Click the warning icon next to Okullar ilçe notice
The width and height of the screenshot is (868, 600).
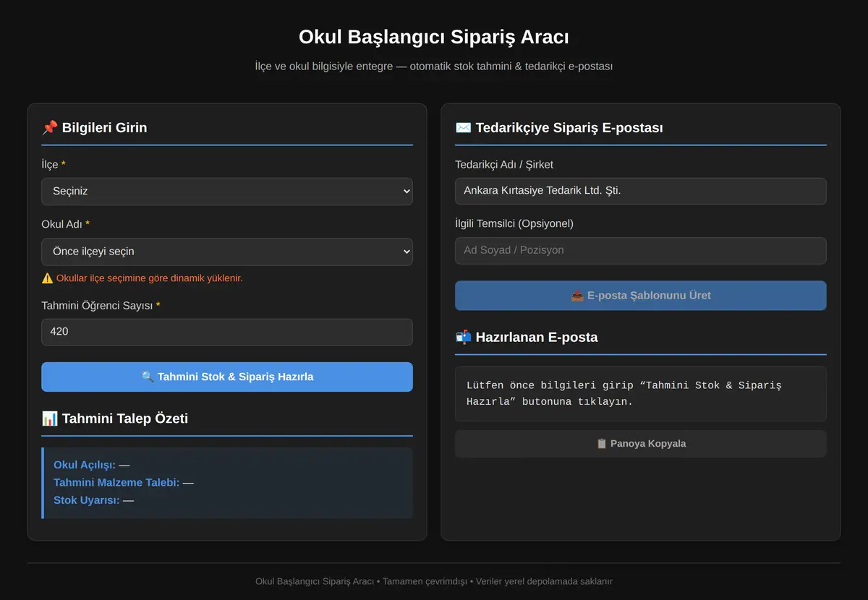[x=47, y=278]
